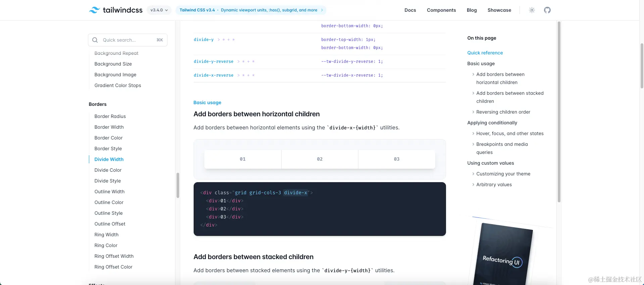Go to Background Size in sidebar
Image resolution: width=644 pixels, height=285 pixels.
[113, 64]
